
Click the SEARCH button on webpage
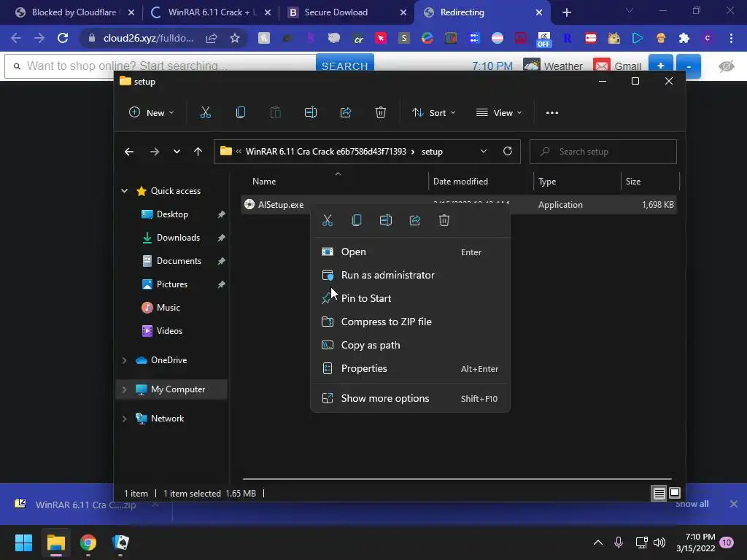(344, 66)
